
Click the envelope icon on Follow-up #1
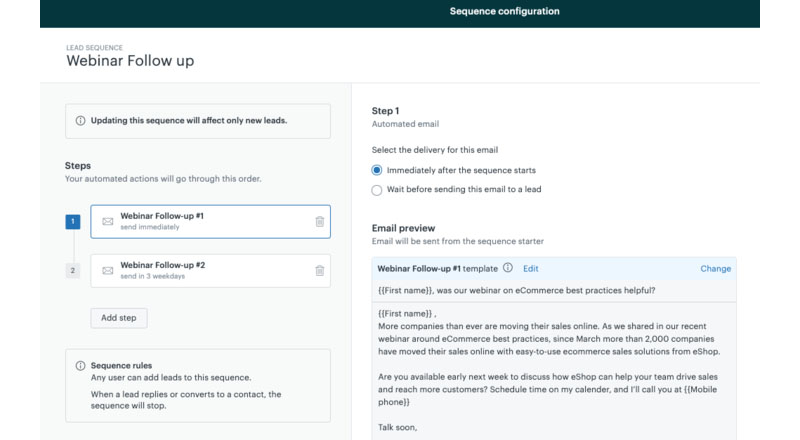108,221
